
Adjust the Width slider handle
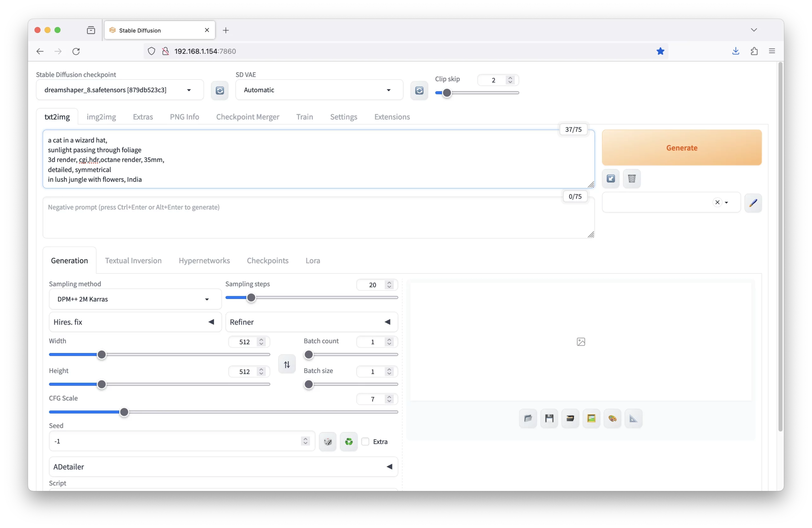pos(102,355)
